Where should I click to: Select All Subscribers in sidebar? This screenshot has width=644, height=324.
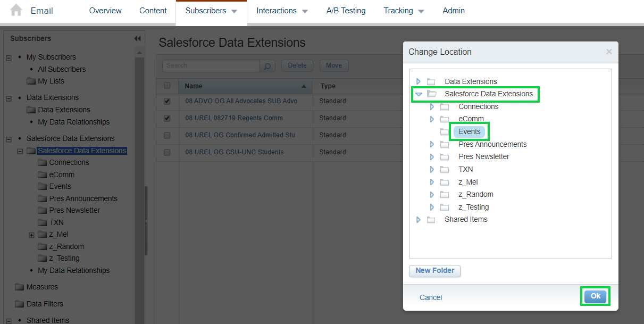[62, 69]
